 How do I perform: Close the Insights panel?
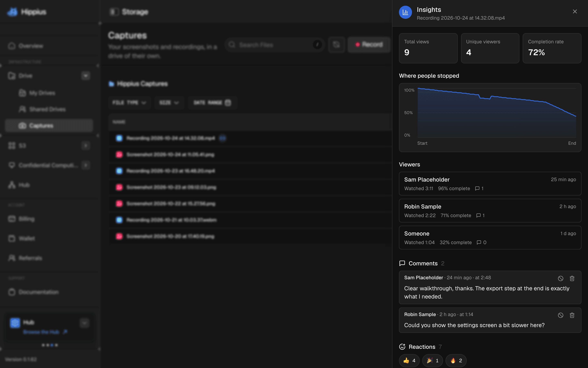[575, 11]
